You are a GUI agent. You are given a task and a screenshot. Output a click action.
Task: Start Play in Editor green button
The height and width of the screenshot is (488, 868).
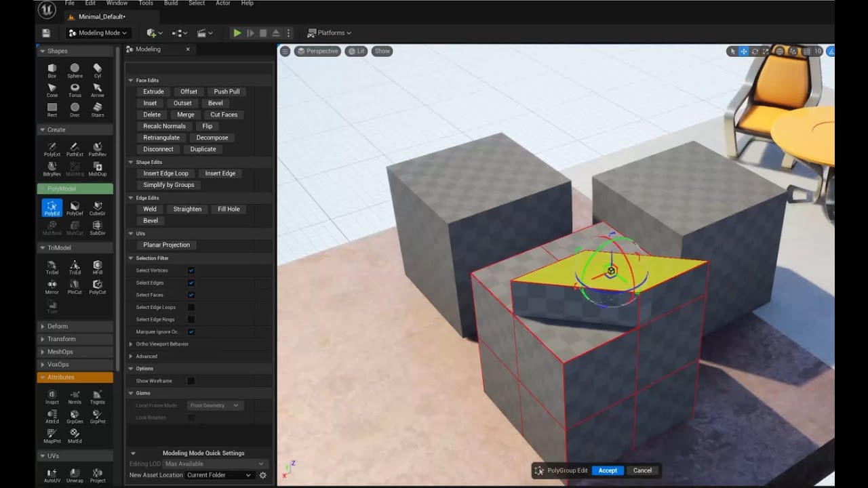pyautogui.click(x=237, y=33)
